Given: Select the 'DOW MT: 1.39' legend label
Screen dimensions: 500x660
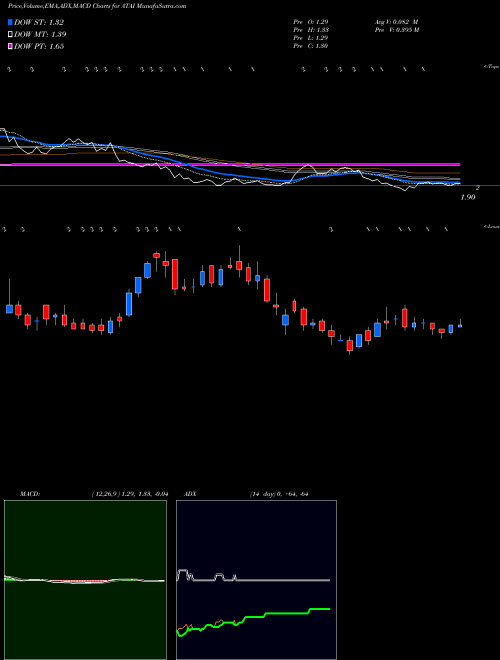Looking at the screenshot, I should point(40,35).
